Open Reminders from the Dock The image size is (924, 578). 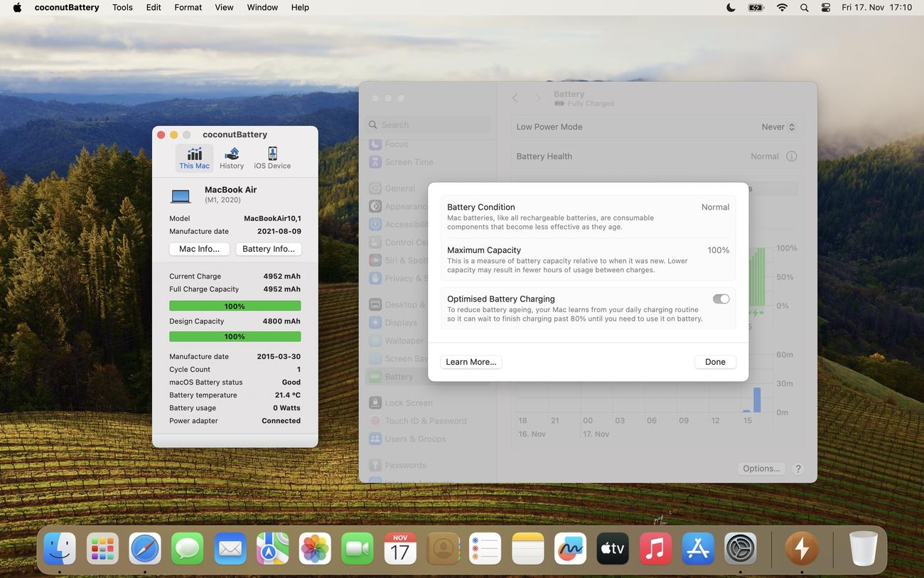pos(485,549)
